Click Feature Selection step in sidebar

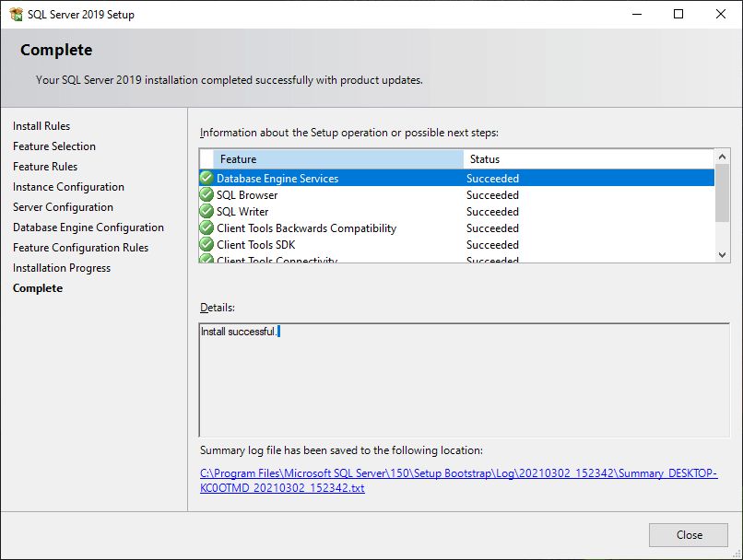pyautogui.click(x=54, y=146)
